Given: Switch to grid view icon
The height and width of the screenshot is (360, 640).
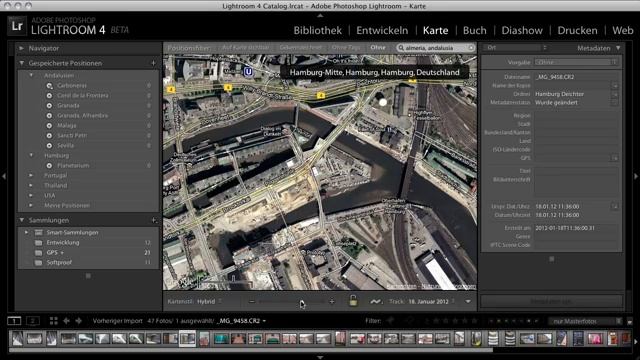Looking at the screenshot, I should click(53, 321).
